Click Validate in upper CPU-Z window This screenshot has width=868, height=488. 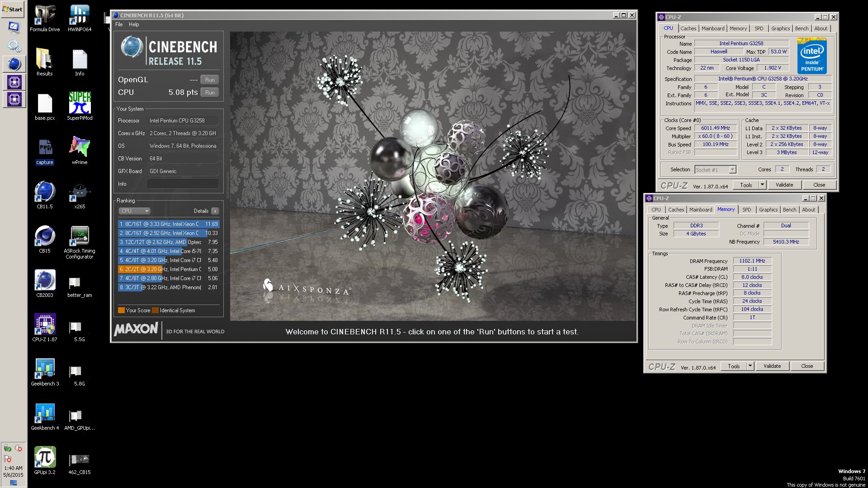pos(784,185)
